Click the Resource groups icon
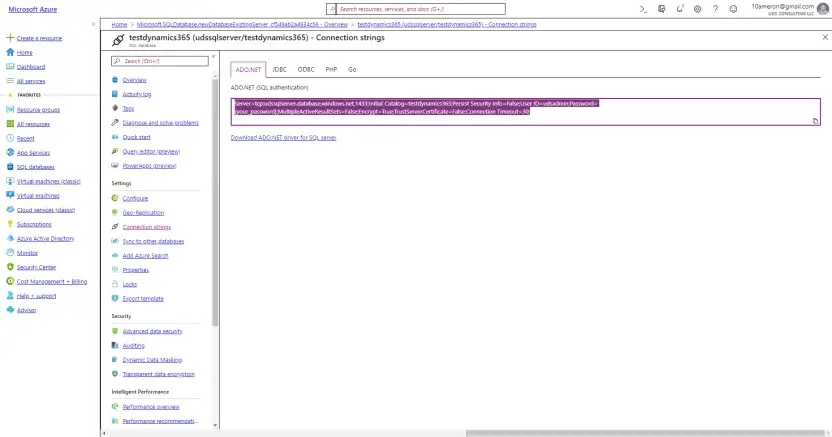The width and height of the screenshot is (832, 437). tap(10, 109)
